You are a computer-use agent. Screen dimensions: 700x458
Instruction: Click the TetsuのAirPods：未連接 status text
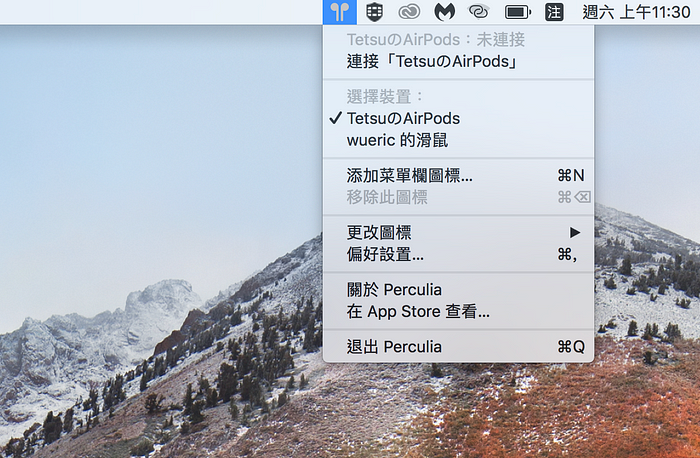[436, 40]
